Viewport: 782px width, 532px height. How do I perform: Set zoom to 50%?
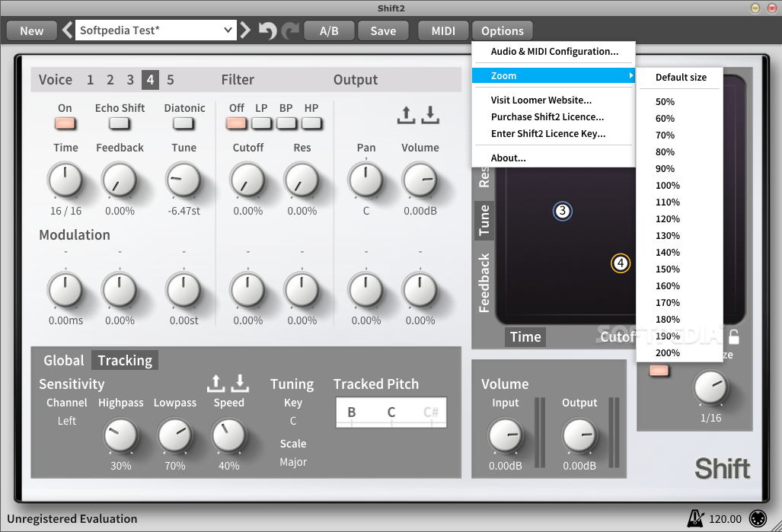pos(680,102)
